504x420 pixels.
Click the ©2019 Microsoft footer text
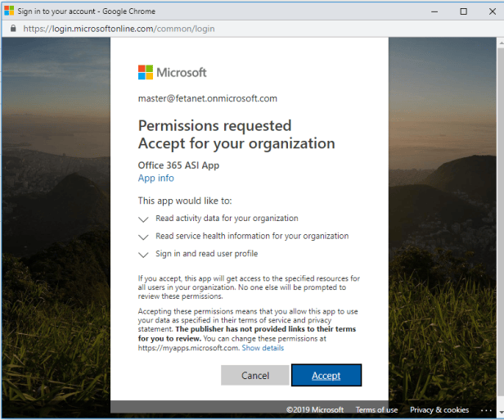click(315, 409)
